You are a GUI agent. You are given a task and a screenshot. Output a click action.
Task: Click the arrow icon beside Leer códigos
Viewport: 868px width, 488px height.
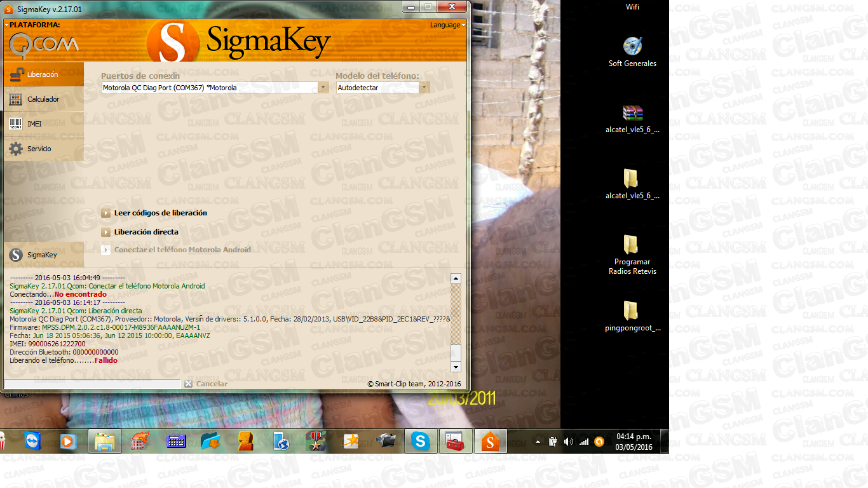pyautogui.click(x=106, y=213)
